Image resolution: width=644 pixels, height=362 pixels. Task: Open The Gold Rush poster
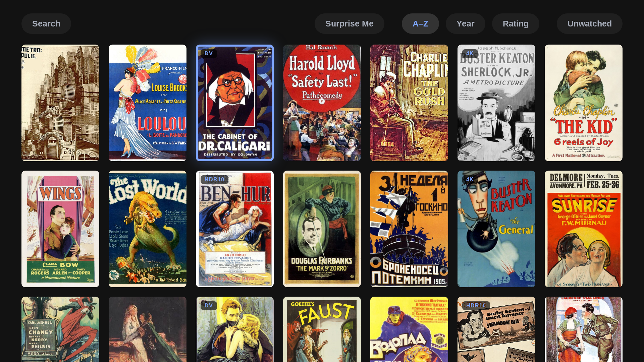click(409, 103)
